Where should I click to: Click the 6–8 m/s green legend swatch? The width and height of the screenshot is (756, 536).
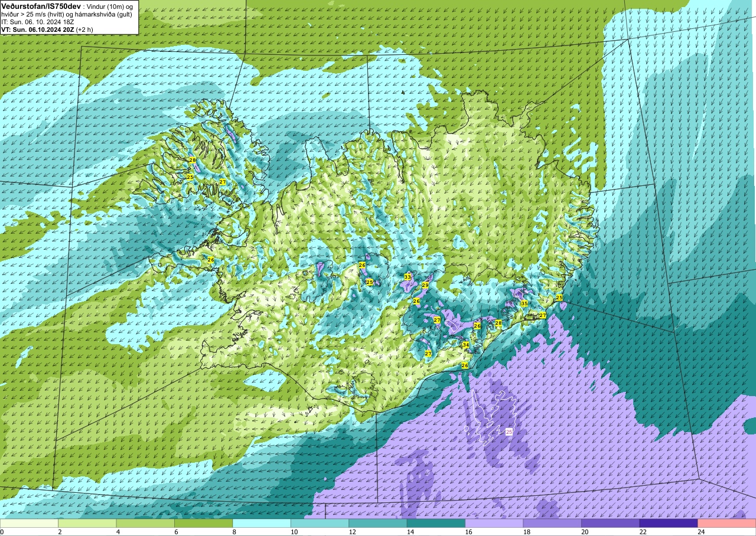click(204, 523)
